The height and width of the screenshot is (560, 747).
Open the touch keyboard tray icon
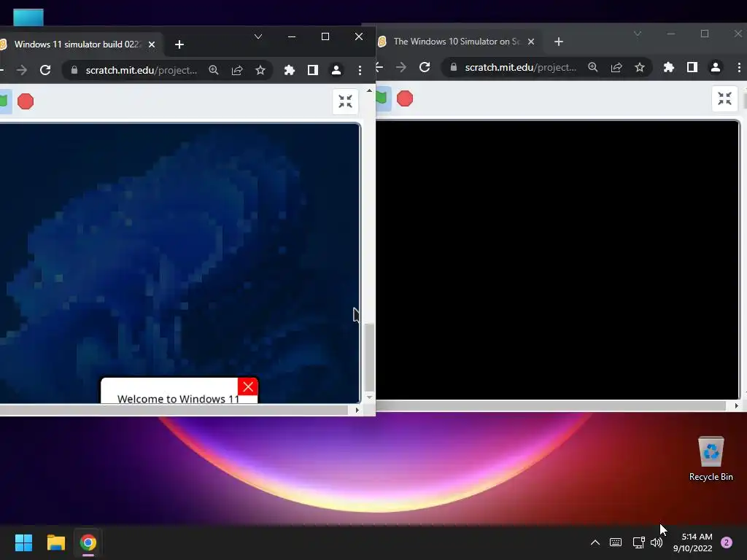[x=616, y=542]
